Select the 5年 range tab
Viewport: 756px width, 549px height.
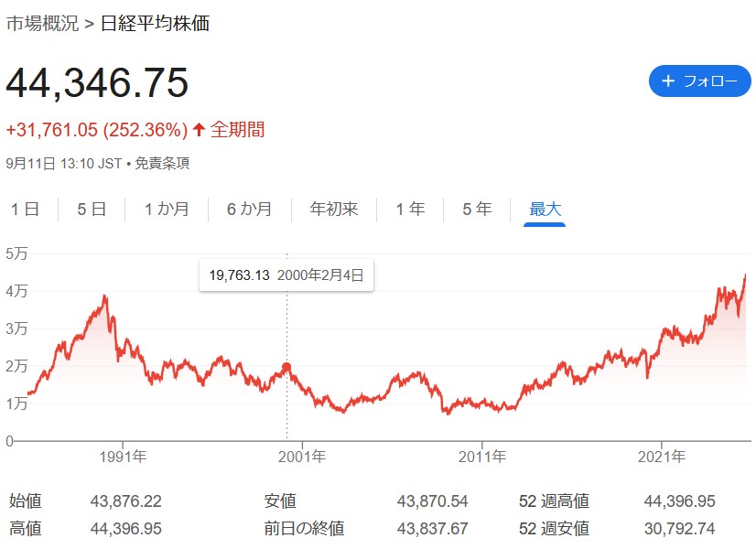477,210
